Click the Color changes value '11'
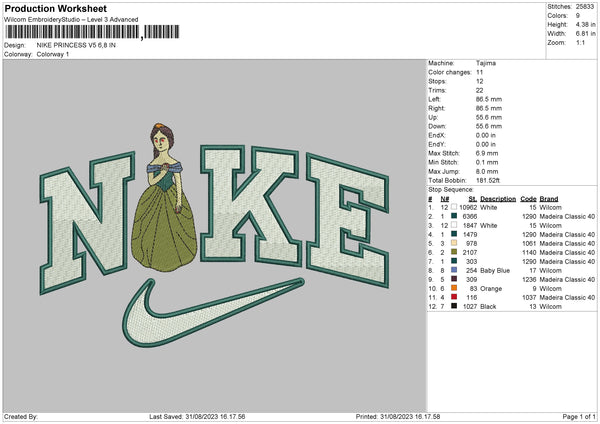This screenshot has height=424, width=600. pyautogui.click(x=479, y=72)
